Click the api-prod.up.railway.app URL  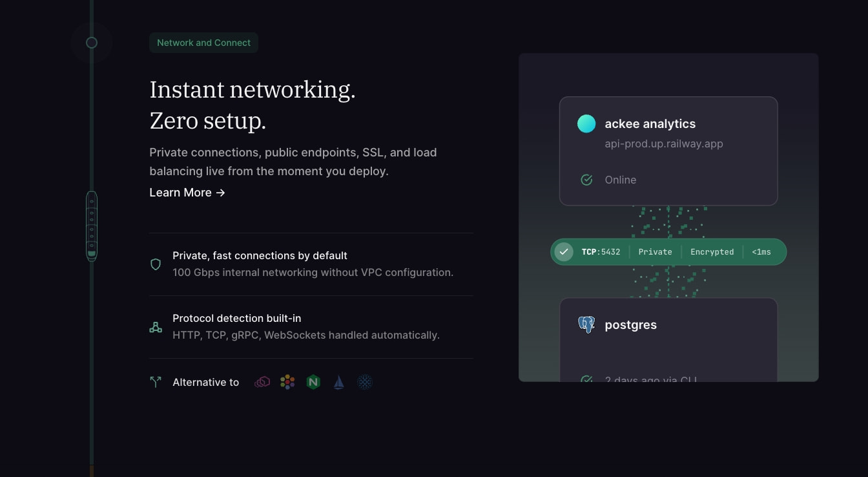[664, 143]
